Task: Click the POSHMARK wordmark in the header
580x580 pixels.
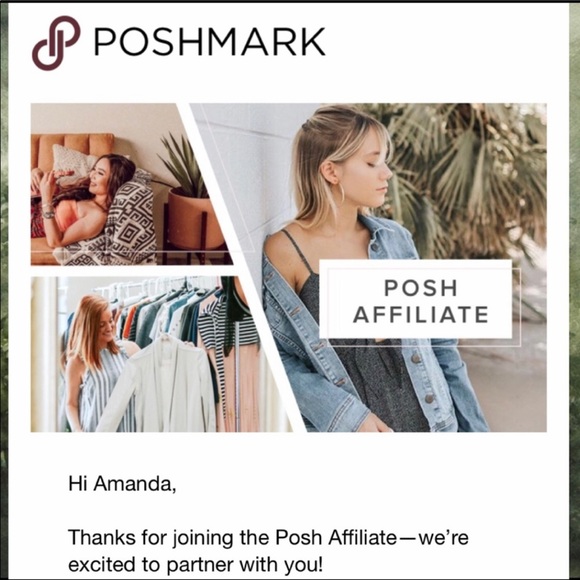Action: 210,41
